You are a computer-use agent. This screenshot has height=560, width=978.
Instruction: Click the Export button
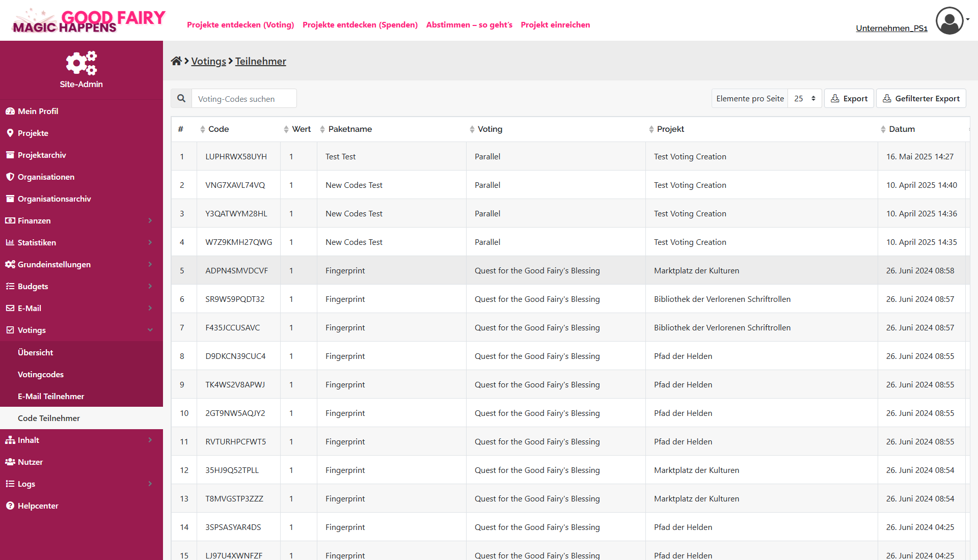[x=849, y=98]
